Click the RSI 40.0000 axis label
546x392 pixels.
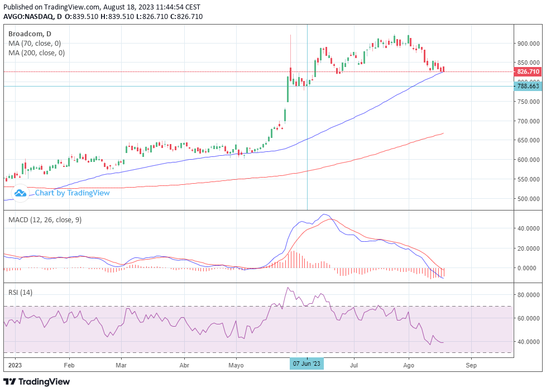click(529, 342)
